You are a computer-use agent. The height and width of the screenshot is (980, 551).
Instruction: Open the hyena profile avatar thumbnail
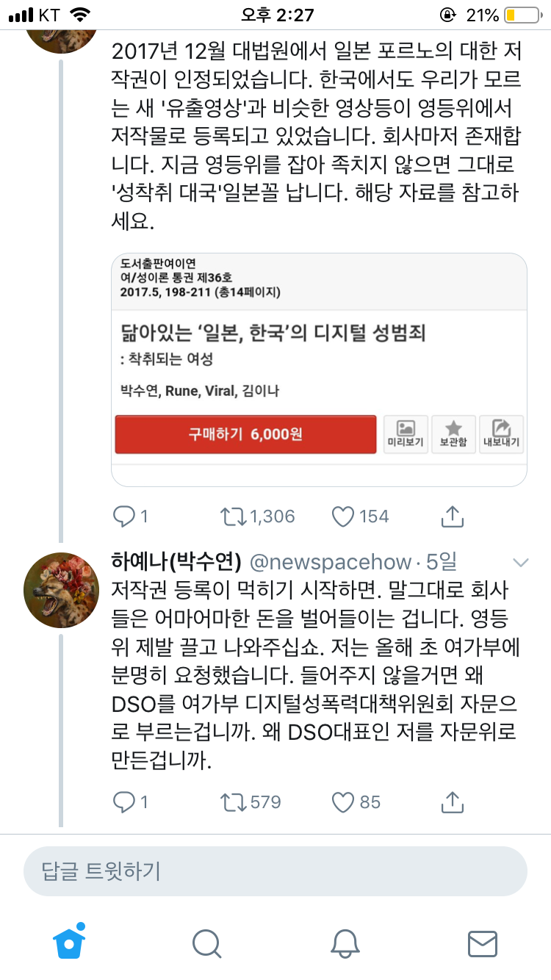click(61, 590)
